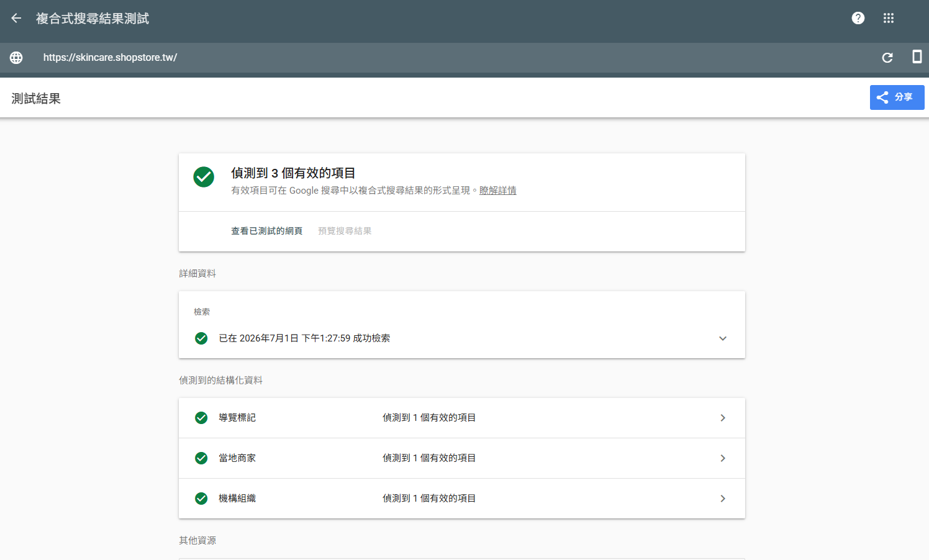929x560 pixels.
Task: Open the 瞭解詳情 link
Action: (497, 191)
